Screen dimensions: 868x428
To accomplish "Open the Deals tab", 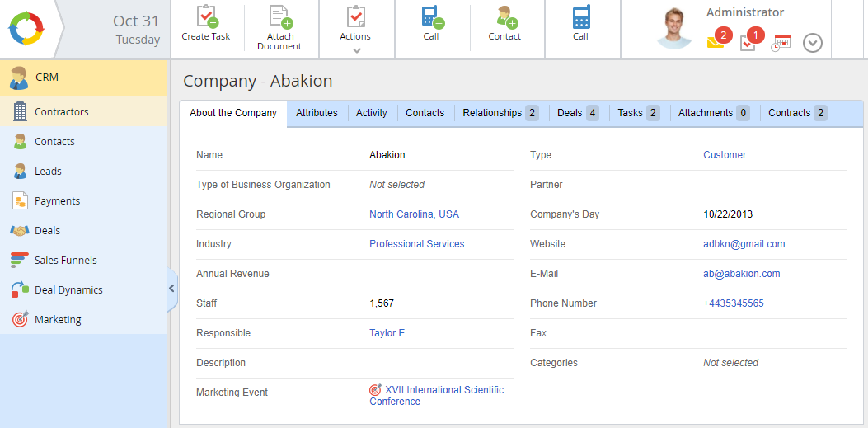I will (577, 113).
